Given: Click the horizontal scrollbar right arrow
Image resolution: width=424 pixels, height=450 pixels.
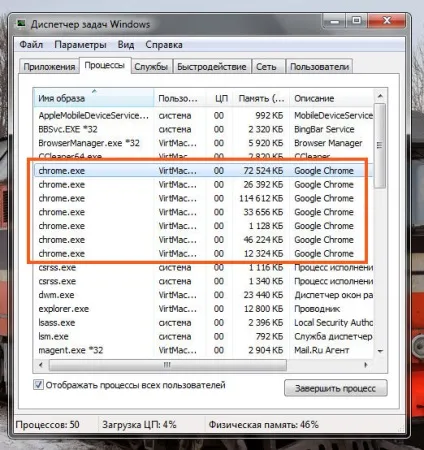Looking at the screenshot, I should click(366, 365).
